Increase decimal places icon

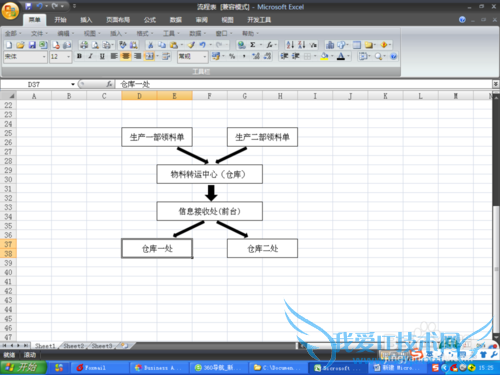pyautogui.click(x=256, y=56)
